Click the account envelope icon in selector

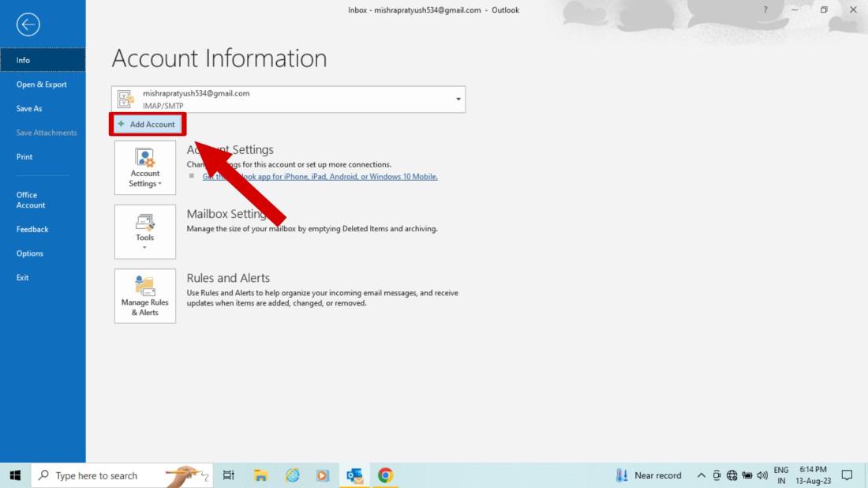click(125, 99)
